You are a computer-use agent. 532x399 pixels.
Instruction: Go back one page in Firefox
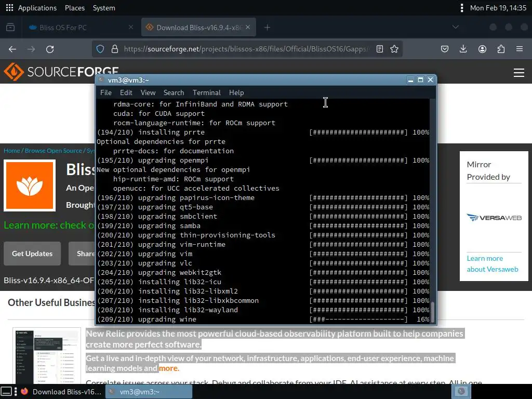(12, 49)
